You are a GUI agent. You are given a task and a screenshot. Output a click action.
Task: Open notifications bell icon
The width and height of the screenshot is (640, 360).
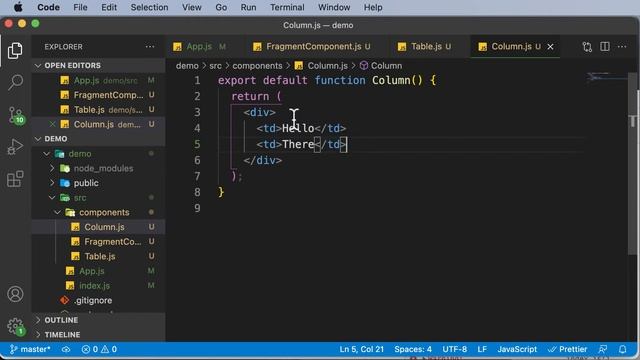click(622, 349)
